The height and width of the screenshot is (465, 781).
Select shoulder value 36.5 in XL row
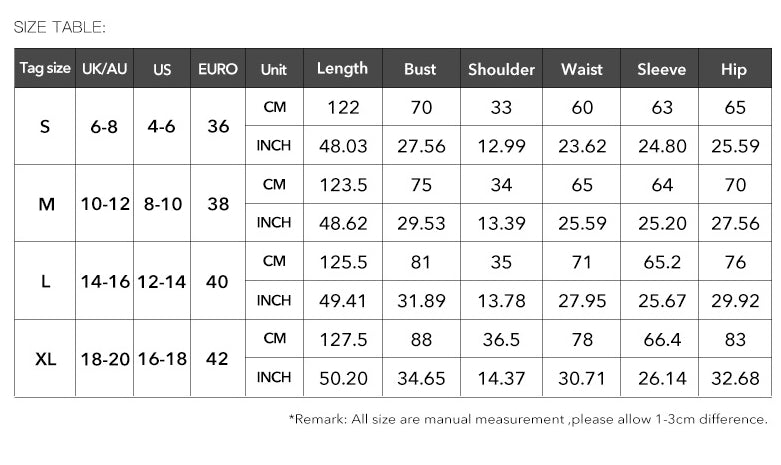(502, 340)
